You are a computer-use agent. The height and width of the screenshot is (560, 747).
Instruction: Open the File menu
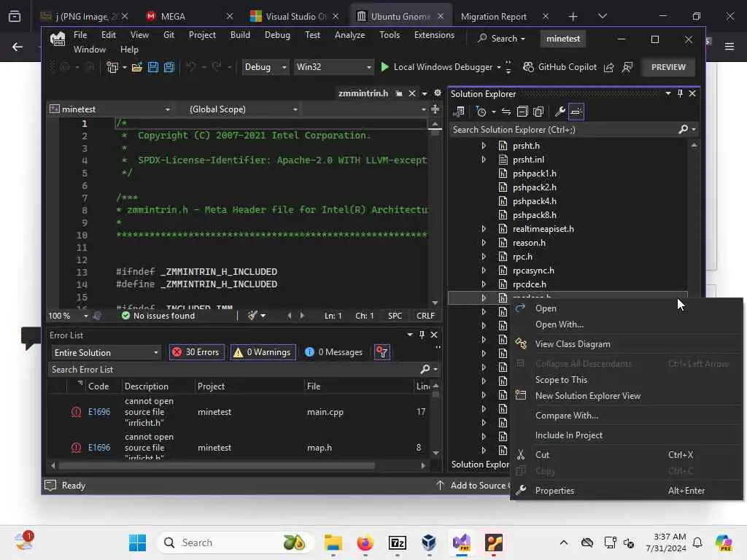point(80,35)
